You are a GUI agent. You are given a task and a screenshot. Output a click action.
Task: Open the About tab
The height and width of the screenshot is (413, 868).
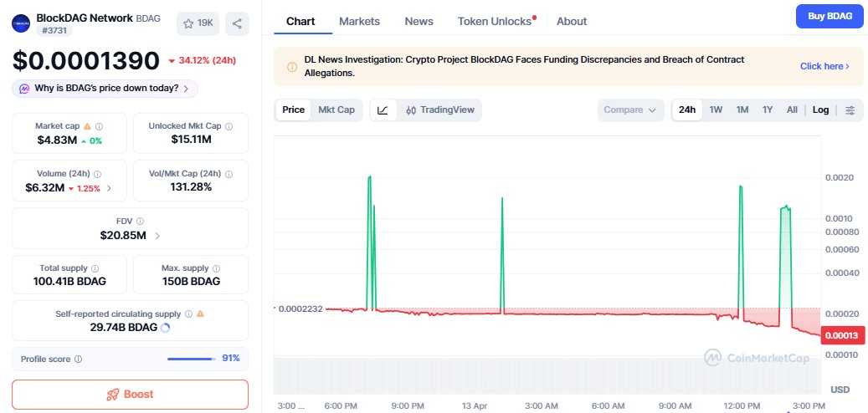coord(572,22)
